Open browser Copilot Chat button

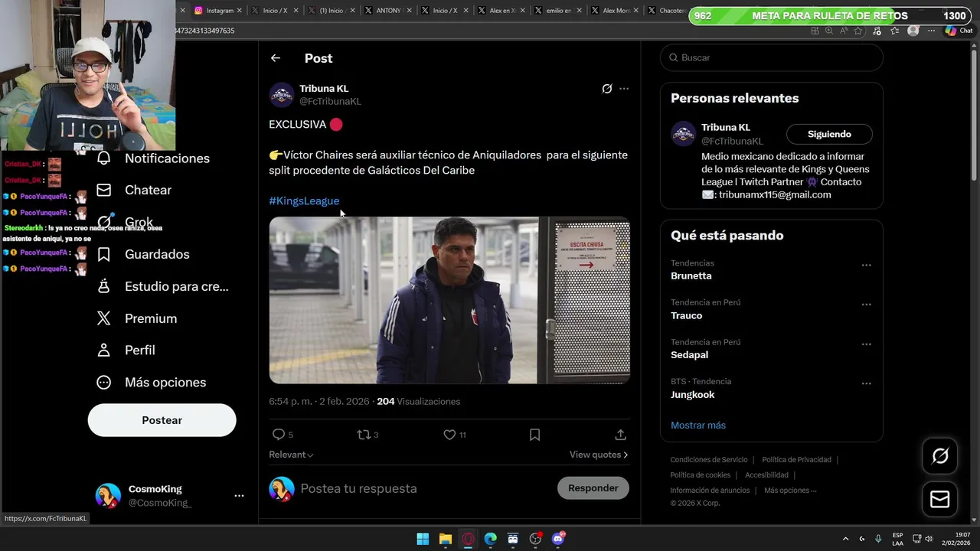(960, 31)
